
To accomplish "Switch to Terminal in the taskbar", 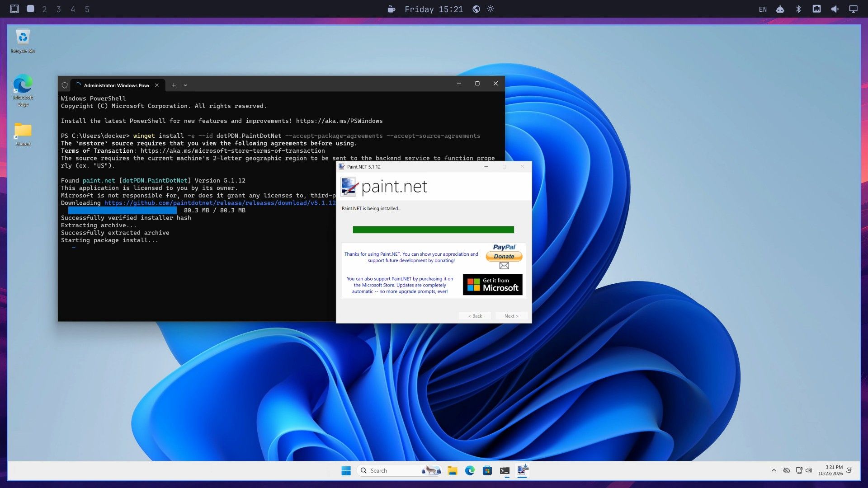I will point(505,471).
